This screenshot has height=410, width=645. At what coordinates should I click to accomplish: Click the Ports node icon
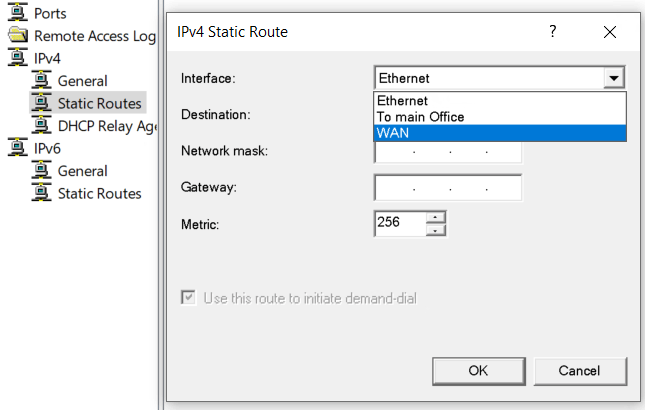click(18, 12)
